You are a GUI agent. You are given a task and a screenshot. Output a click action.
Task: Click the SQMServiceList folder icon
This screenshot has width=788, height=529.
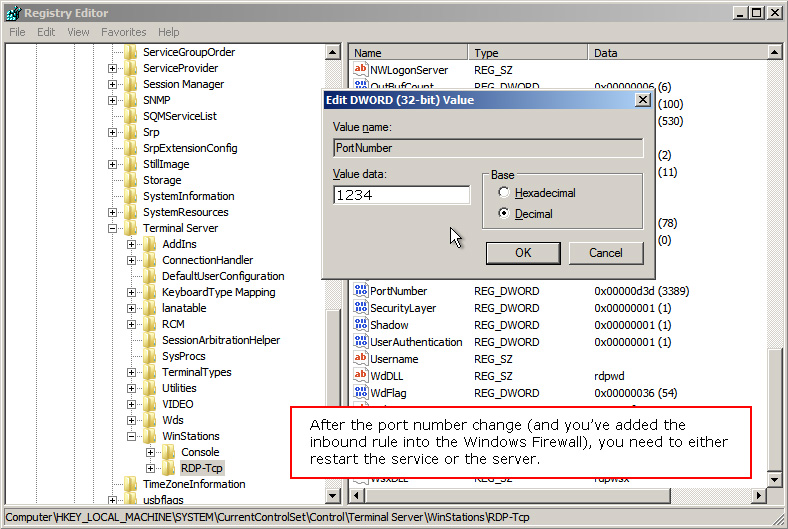[131, 116]
